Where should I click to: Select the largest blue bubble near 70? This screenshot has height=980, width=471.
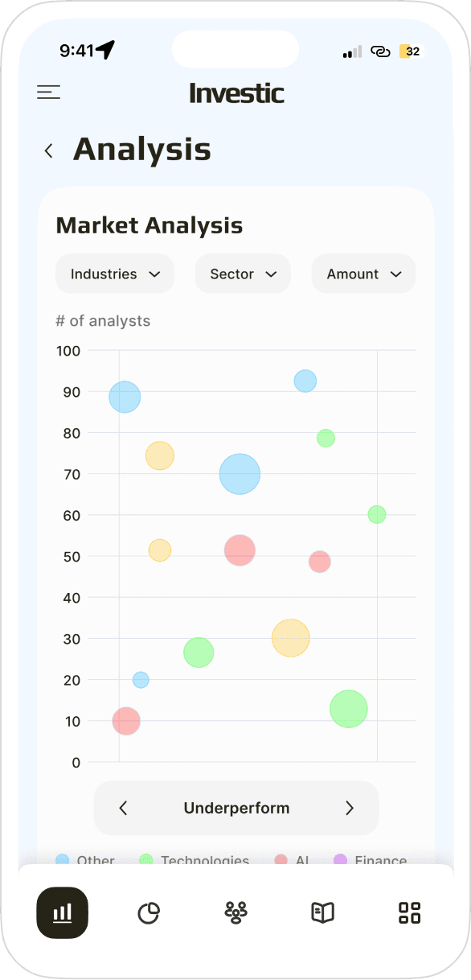point(240,474)
